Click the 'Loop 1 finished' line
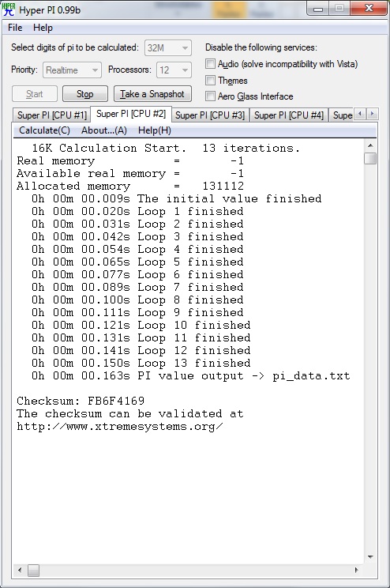This screenshot has height=588, width=390. point(137,212)
